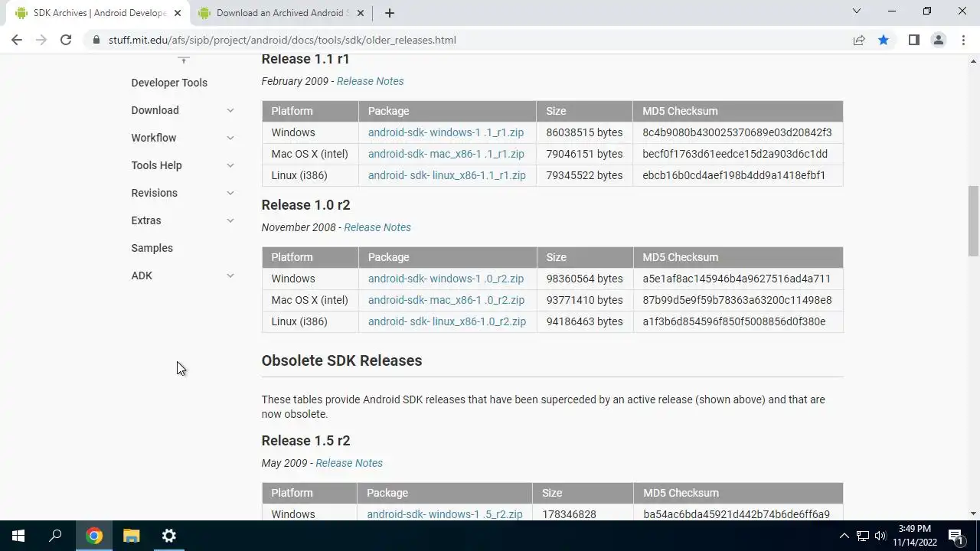This screenshot has height=551, width=980.
Task: Open Release 1.5 r2 Release Notes
Action: 349,463
